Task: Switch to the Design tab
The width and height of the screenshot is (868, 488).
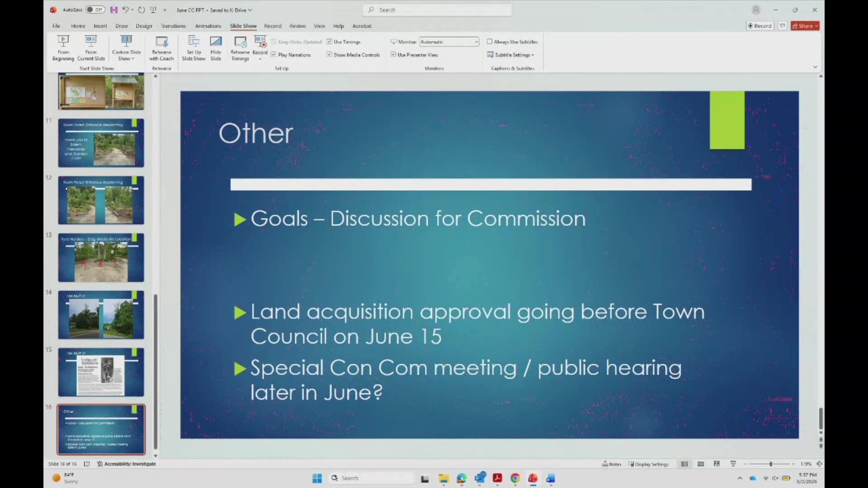Action: (x=144, y=26)
